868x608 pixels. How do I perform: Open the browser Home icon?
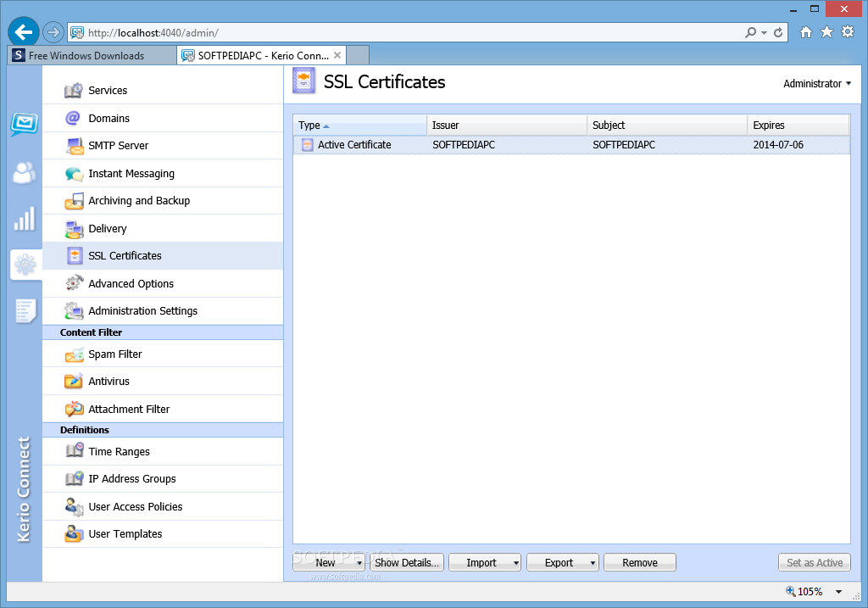click(806, 32)
